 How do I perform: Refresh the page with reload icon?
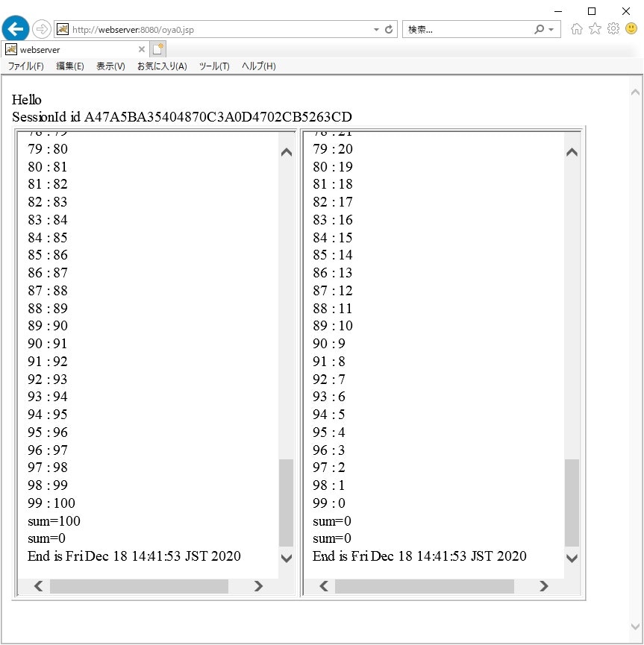(389, 29)
